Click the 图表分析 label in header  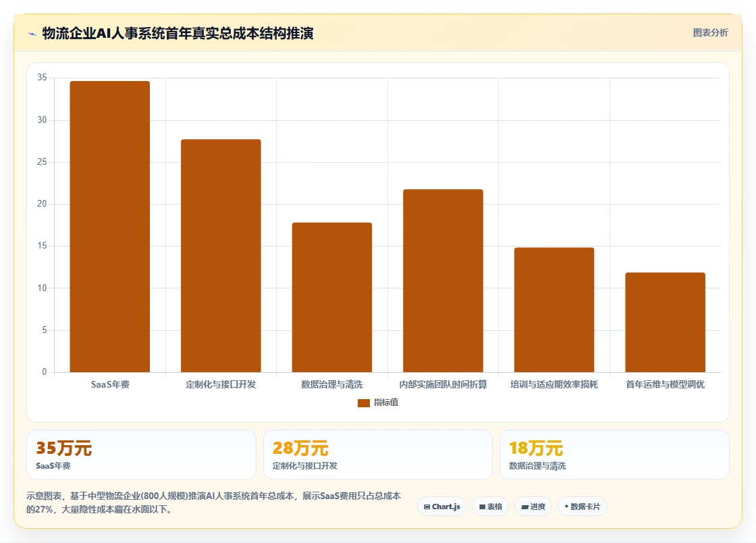710,33
